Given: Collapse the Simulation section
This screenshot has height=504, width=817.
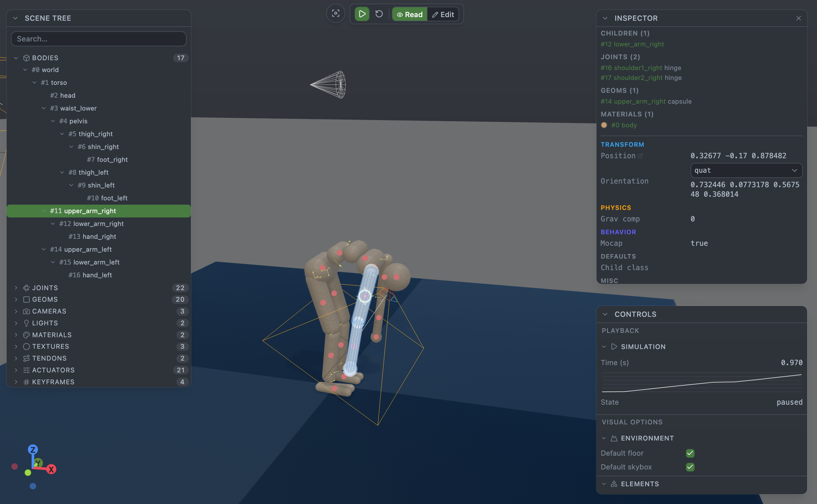Looking at the screenshot, I should [x=604, y=347].
